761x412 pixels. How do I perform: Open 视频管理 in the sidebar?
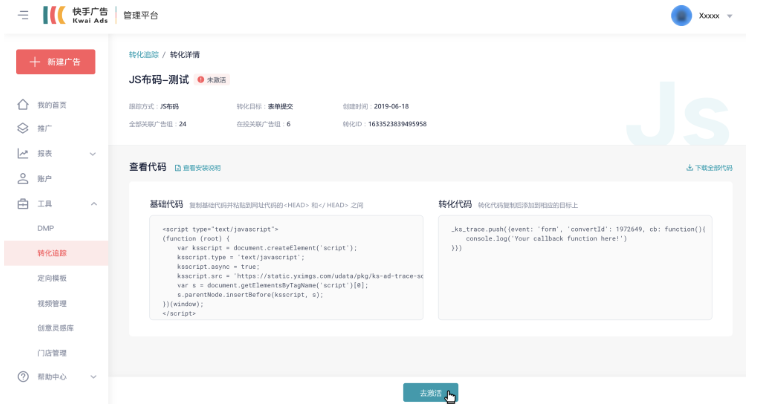52,303
